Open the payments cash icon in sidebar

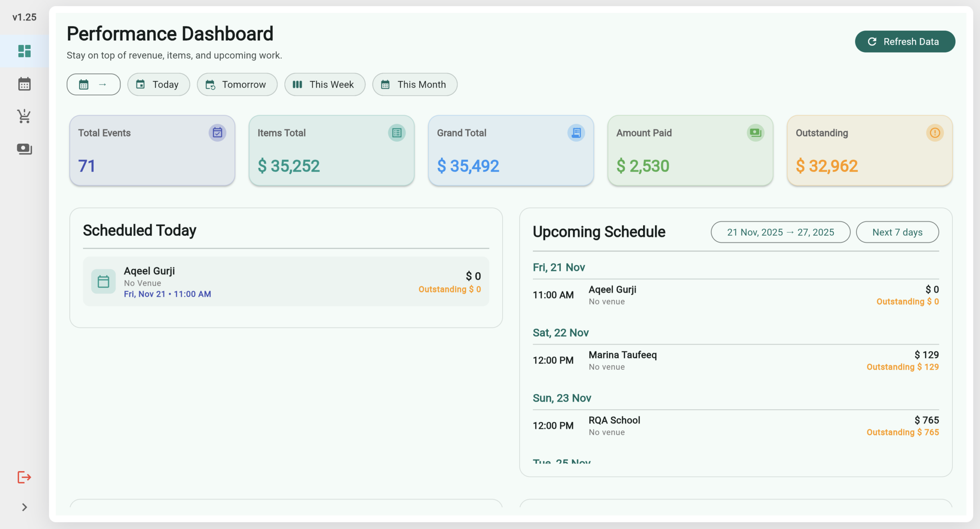(24, 149)
